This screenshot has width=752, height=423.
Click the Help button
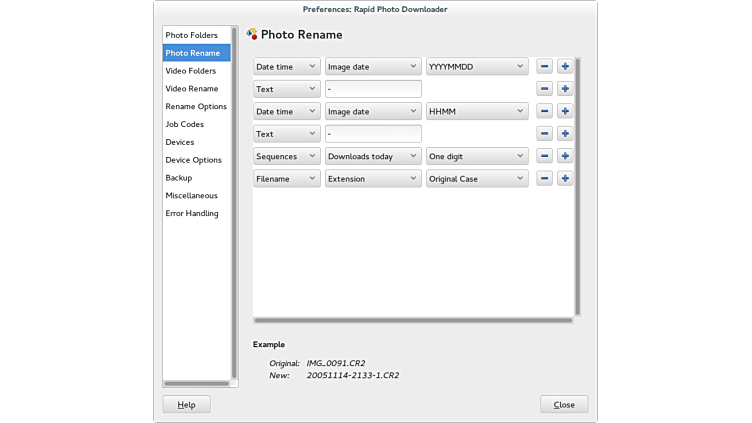(187, 405)
